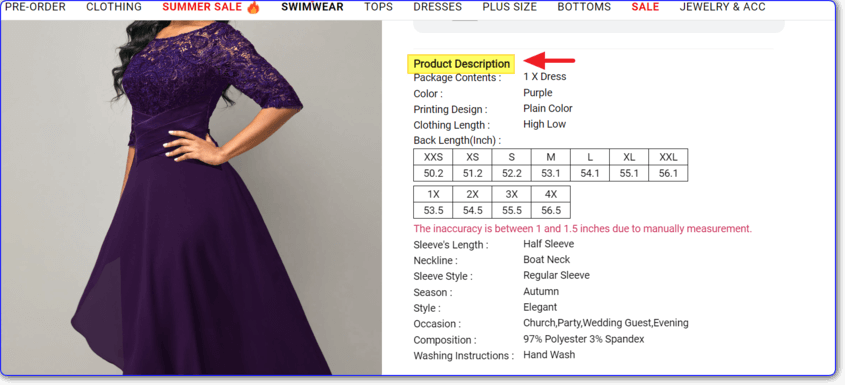Open the BOTTOMS menu item
The width and height of the screenshot is (845, 385).
point(584,8)
